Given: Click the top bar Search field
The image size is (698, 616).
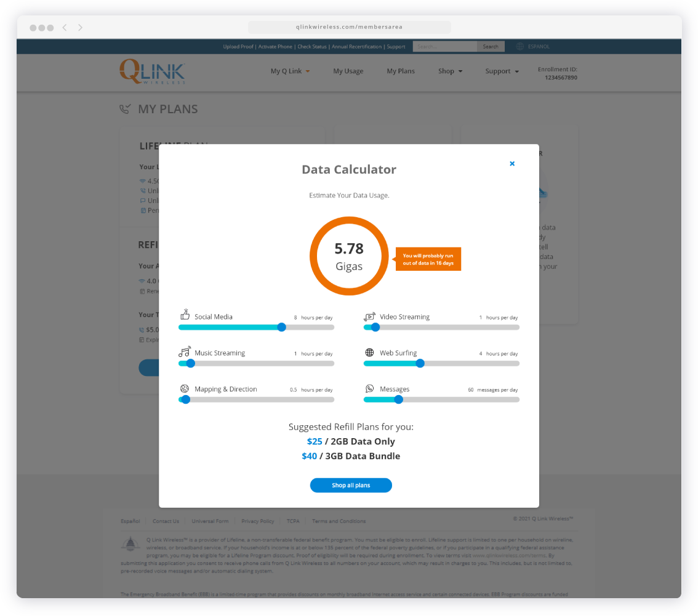Looking at the screenshot, I should click(444, 46).
